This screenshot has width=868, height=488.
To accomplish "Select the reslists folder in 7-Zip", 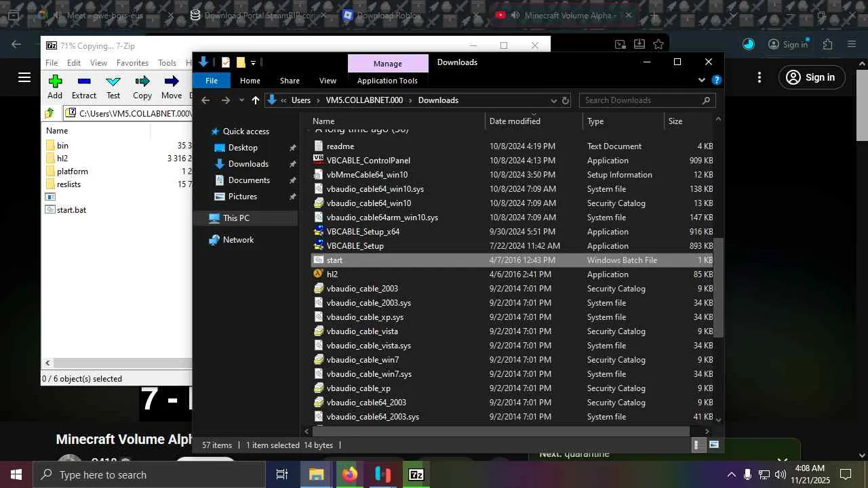I will click(x=68, y=184).
